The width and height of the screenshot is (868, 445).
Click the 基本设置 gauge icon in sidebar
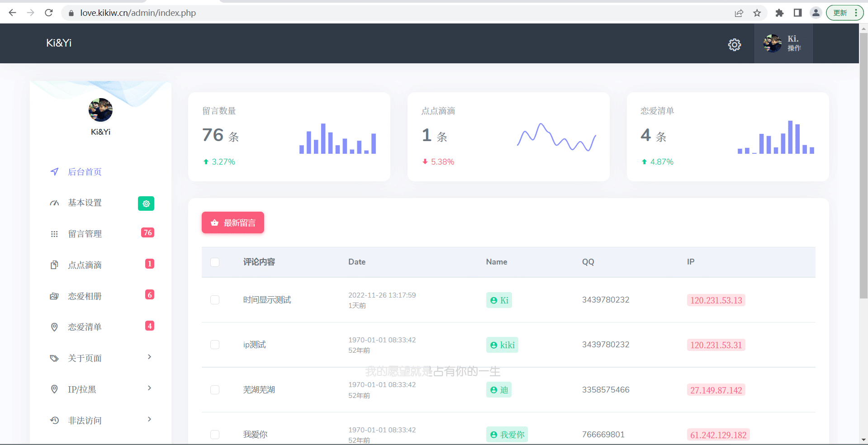[54, 203]
